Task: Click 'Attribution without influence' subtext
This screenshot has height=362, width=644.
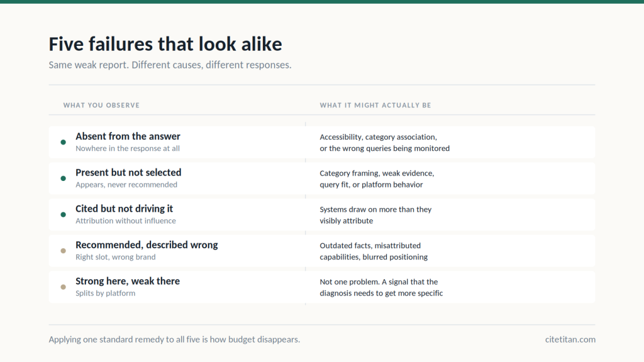Action: (x=126, y=221)
